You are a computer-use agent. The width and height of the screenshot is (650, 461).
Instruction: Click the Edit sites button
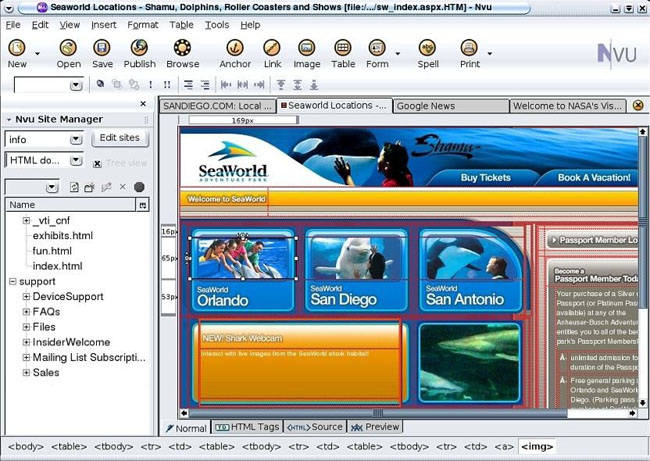(120, 138)
